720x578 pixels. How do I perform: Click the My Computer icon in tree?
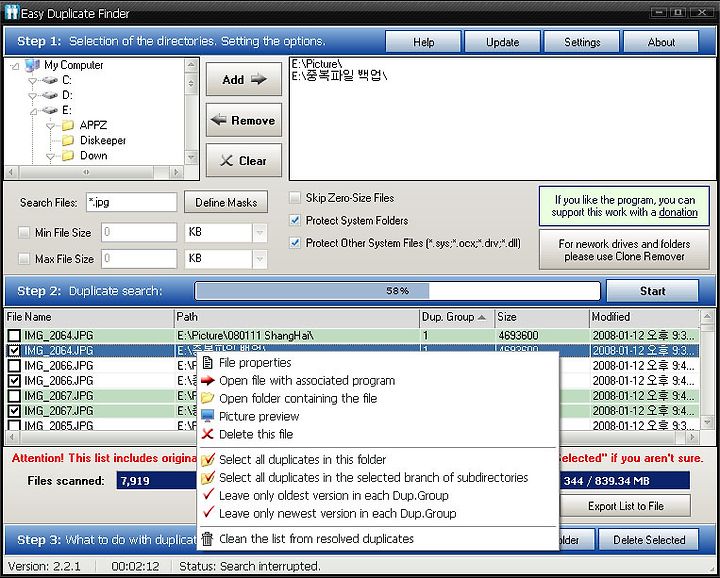33,65
